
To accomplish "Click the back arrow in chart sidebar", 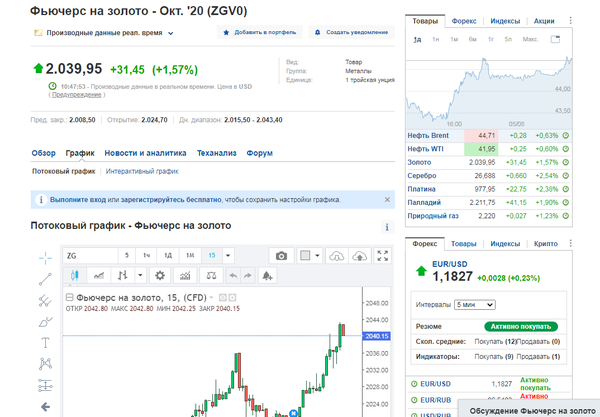I will point(45,407).
